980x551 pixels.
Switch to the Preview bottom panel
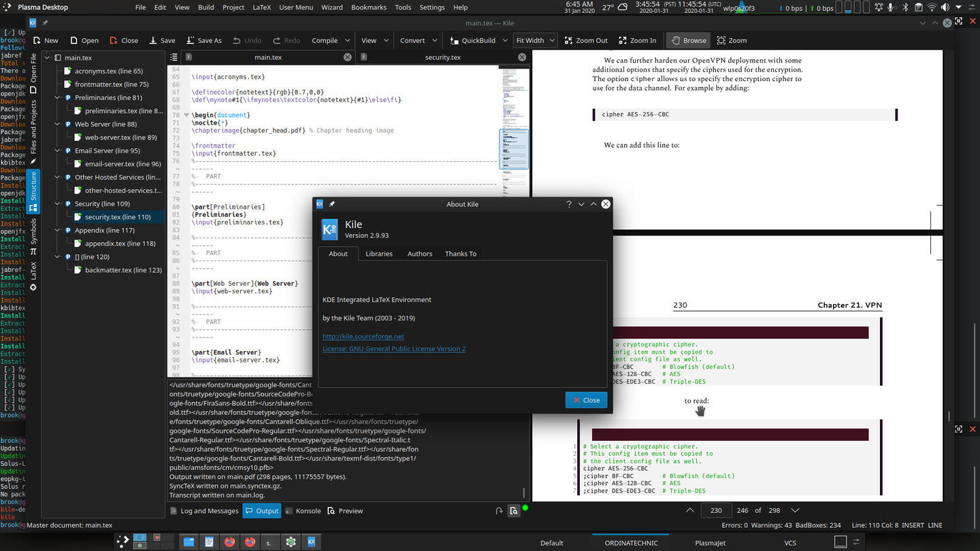point(345,511)
